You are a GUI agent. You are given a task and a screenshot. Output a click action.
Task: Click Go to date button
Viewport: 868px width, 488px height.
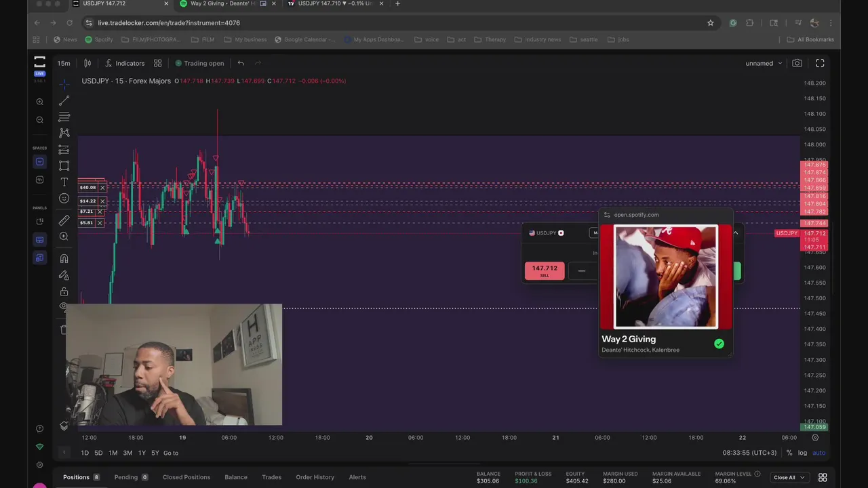click(171, 453)
